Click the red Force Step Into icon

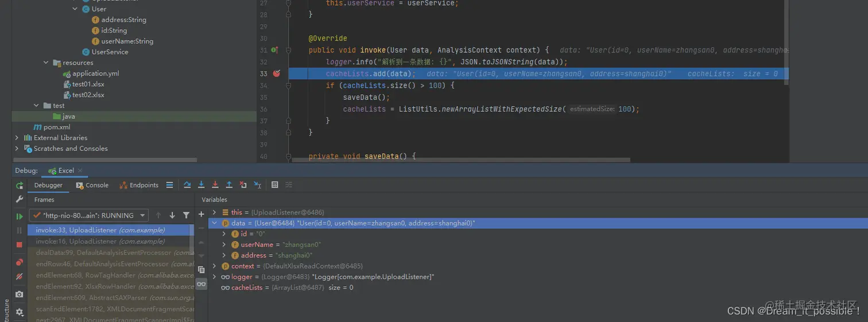coord(215,185)
